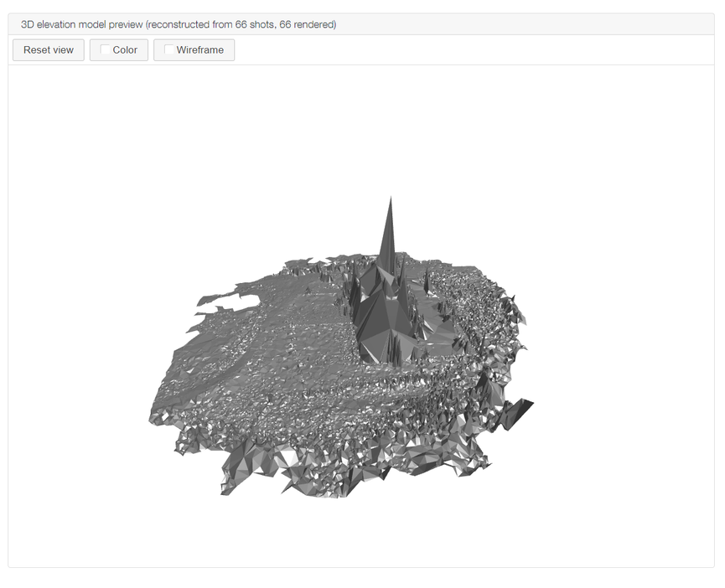Click empty toolbar space right of Wireframe
Viewport: 725px width, 588px height.
tap(469, 50)
